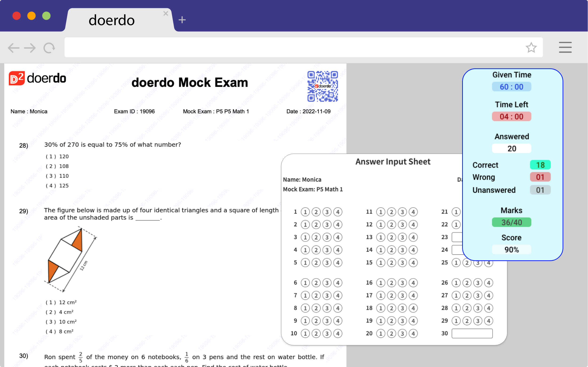Mark option 1 for question 25

pos(456,263)
